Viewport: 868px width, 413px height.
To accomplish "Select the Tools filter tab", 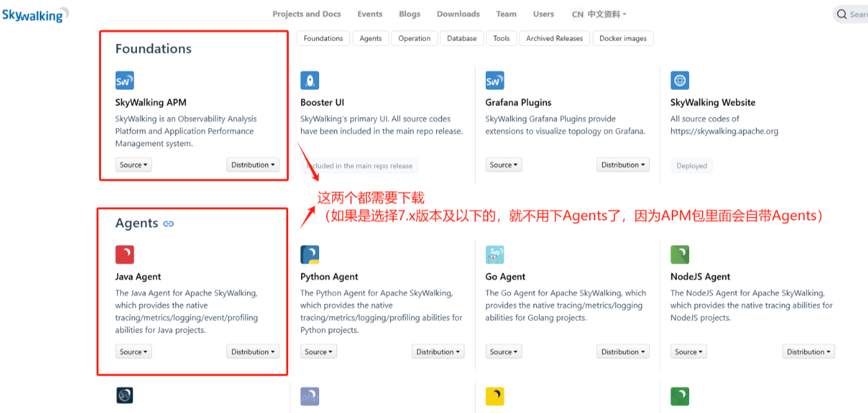I will tap(501, 39).
